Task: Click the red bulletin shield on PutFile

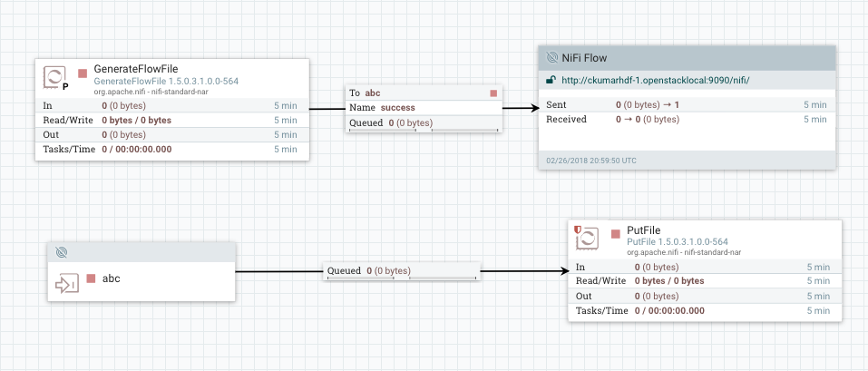Action: coord(578,229)
